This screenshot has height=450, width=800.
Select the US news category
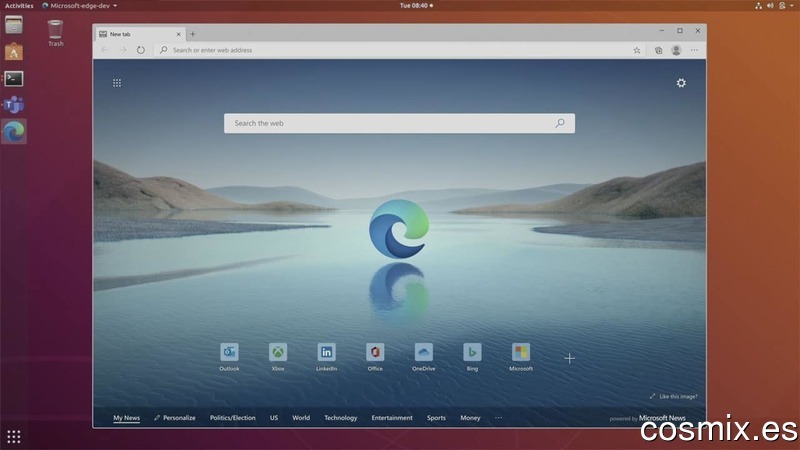pos(274,418)
